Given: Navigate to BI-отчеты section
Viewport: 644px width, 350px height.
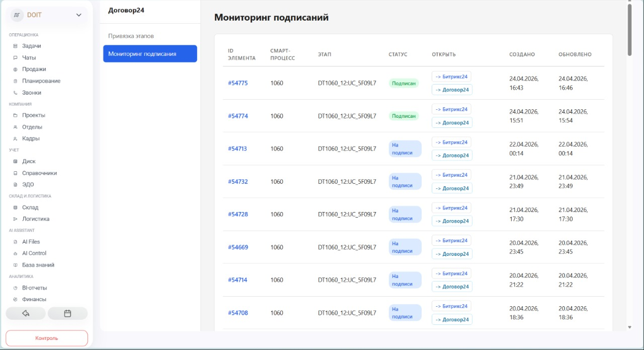Looking at the screenshot, I should [x=34, y=288].
